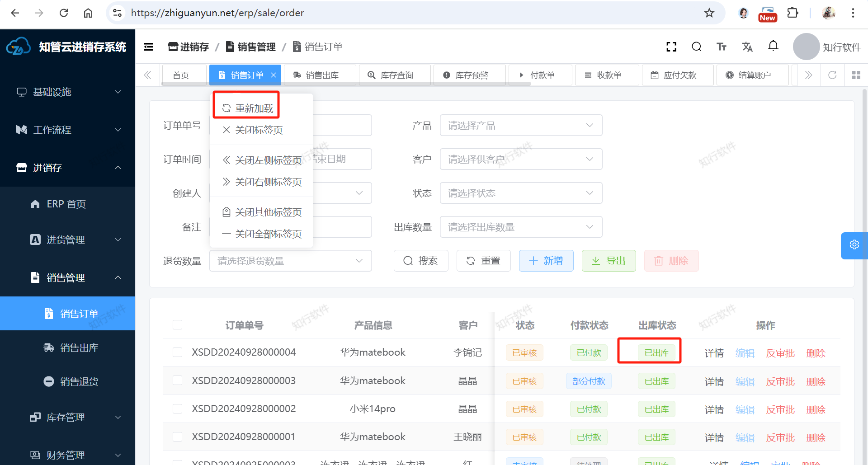Click the 新增 button
Viewport: 868px width, 465px height.
click(546, 261)
